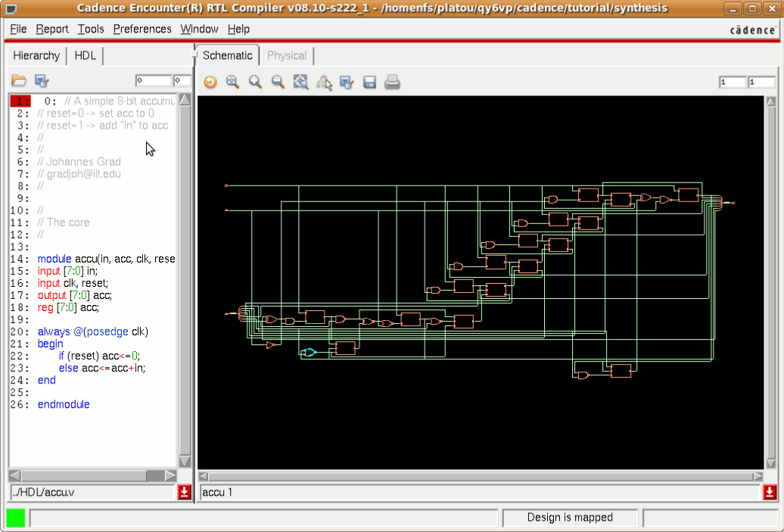Click the first magnifier zoom-fit icon
Screen dimensions: 784x532
coord(232,82)
